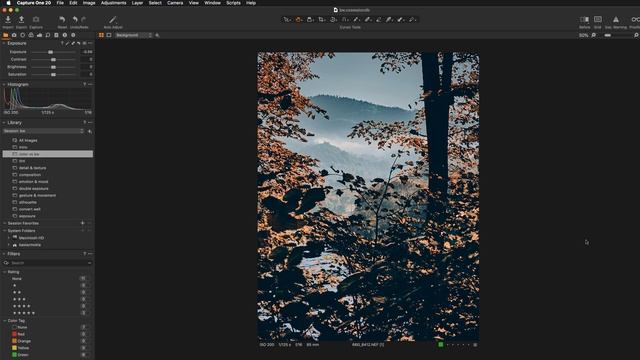Open the Scripts menu
This screenshot has height=360, width=640.
[x=233, y=3]
